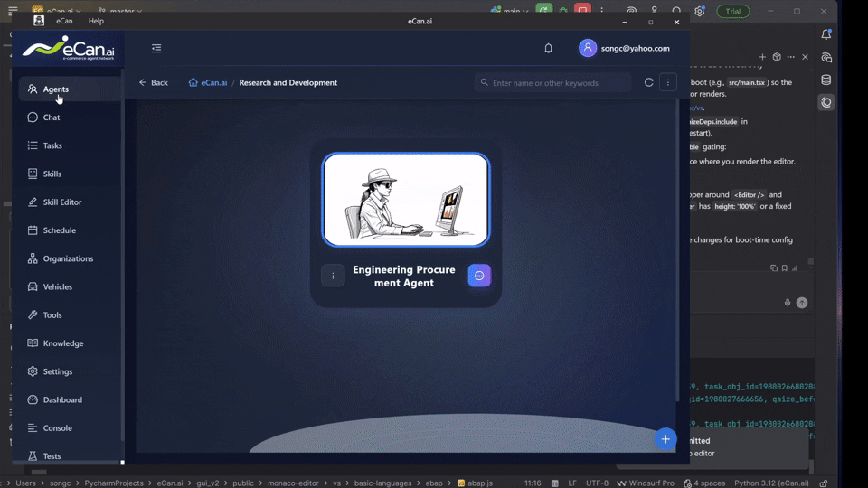The image size is (868, 488).
Task: Open IDE notifications bell on the right strip
Action: coord(826,34)
